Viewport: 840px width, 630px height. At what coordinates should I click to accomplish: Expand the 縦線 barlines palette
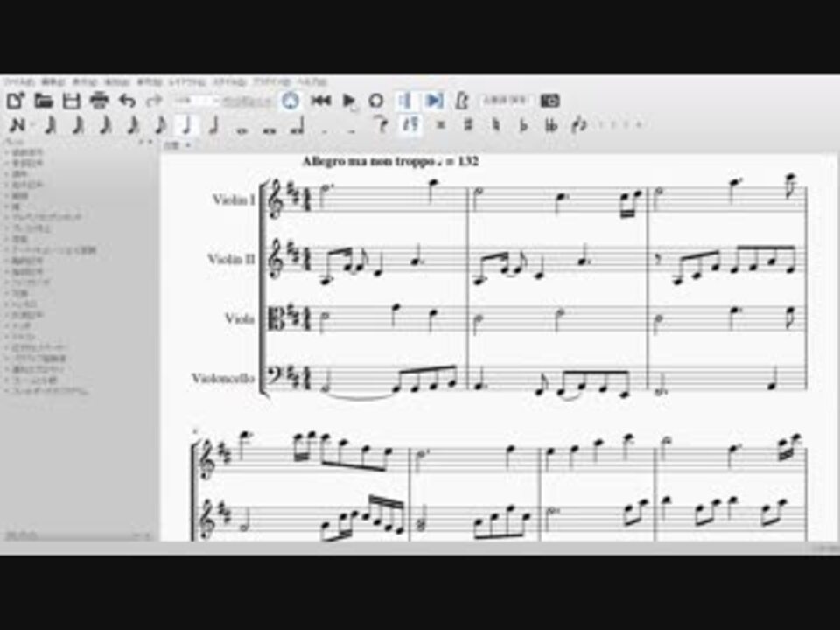(20, 195)
